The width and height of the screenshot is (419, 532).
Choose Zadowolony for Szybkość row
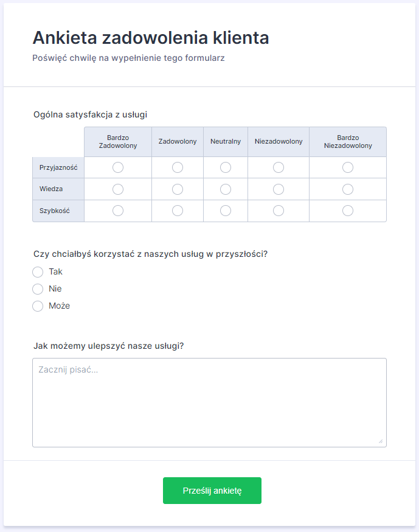click(178, 211)
